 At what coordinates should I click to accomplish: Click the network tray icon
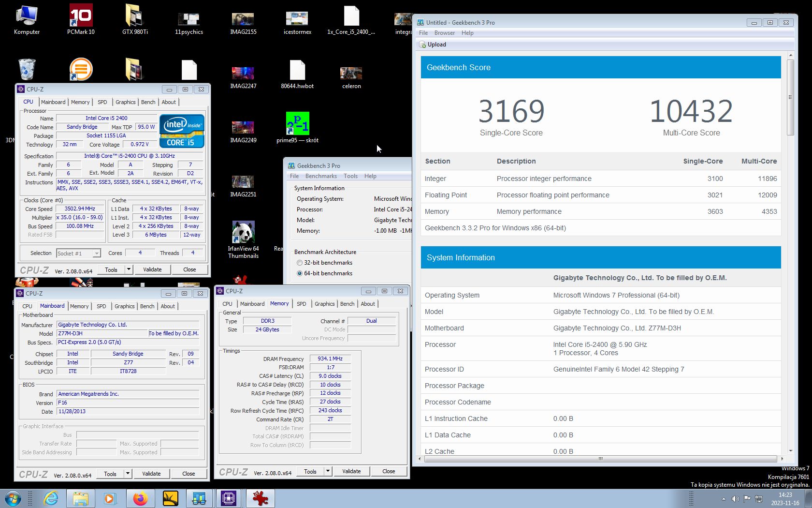[x=759, y=499]
